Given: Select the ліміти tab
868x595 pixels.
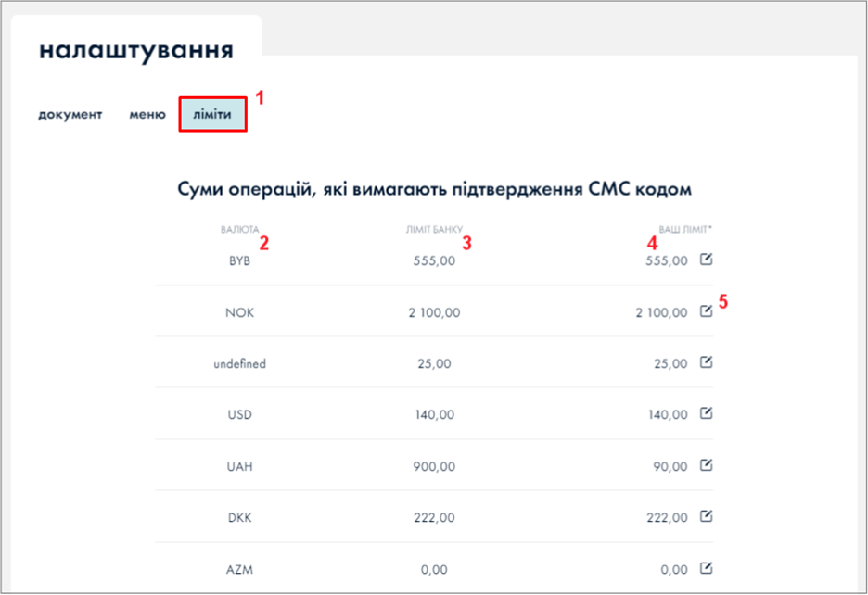Looking at the screenshot, I should tap(212, 115).
